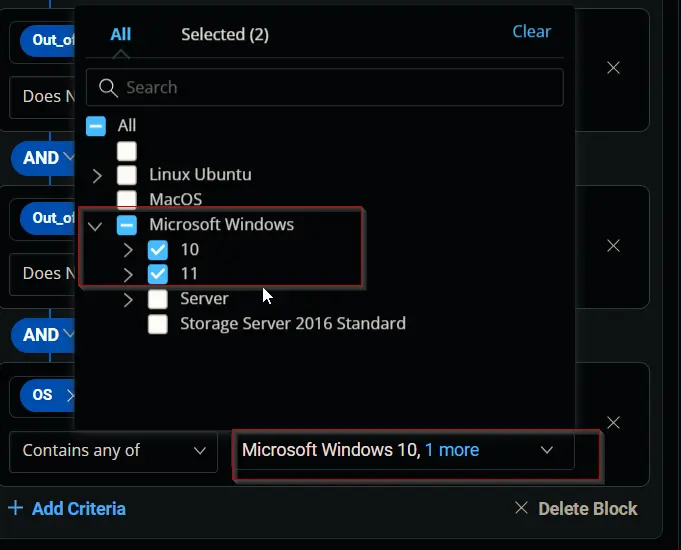Toggle the Microsoft Windows checkbox
Screen dimensions: 681x550
[127, 225]
